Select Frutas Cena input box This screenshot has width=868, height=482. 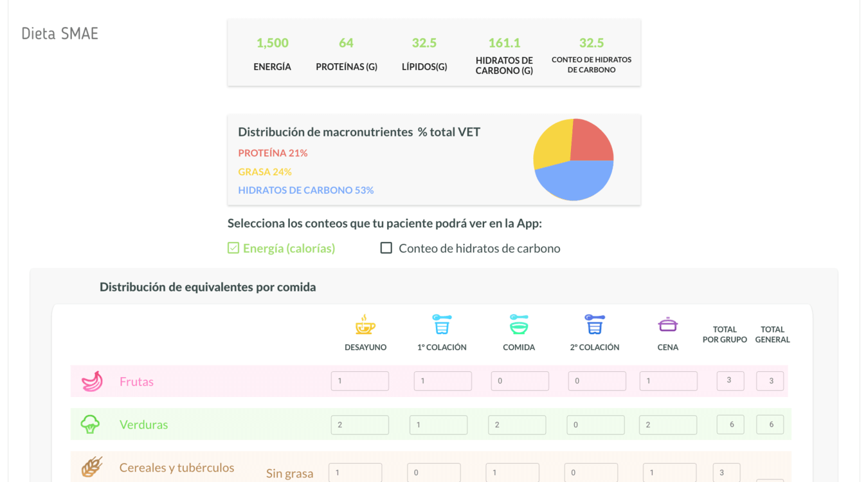click(x=669, y=381)
